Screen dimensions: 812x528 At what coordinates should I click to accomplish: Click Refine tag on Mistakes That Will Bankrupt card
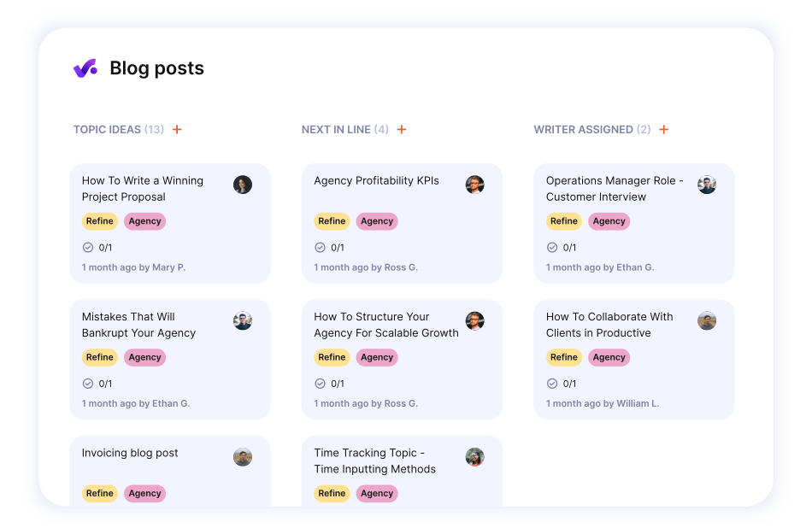pos(99,357)
